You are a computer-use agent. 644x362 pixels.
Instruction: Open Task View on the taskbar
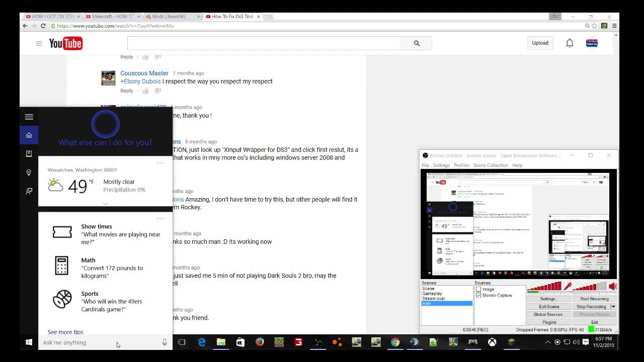(182, 342)
